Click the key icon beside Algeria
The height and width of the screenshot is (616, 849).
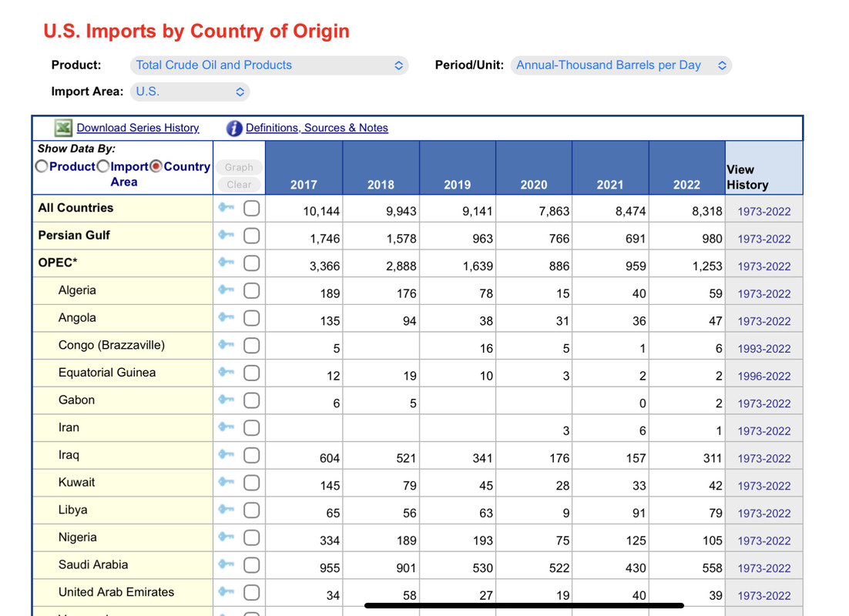(x=227, y=290)
